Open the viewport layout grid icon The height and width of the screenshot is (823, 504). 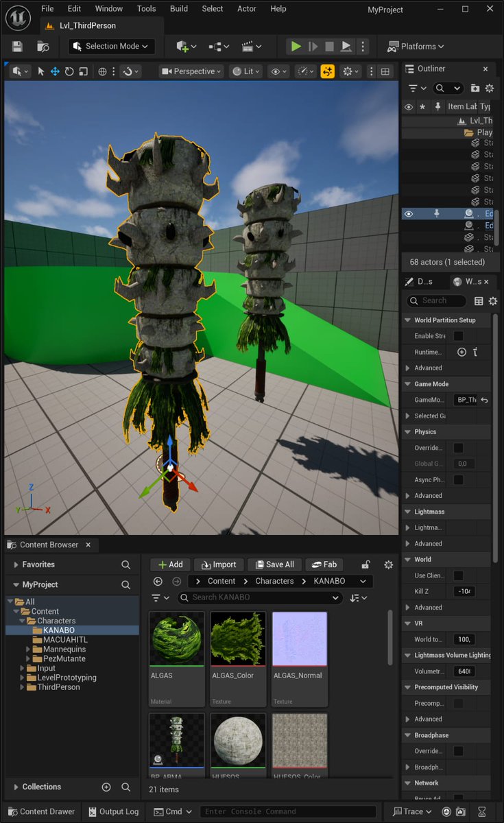pos(385,71)
